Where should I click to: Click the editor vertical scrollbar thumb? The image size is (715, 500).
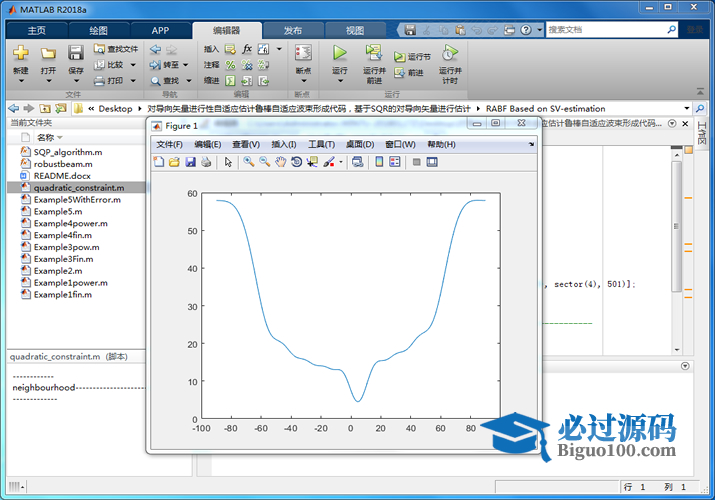677,226
